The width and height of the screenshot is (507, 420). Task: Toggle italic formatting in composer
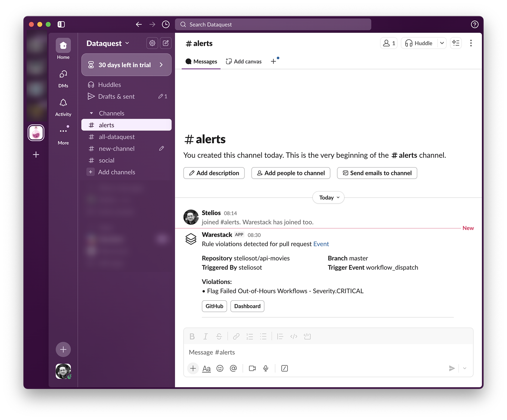(x=205, y=337)
